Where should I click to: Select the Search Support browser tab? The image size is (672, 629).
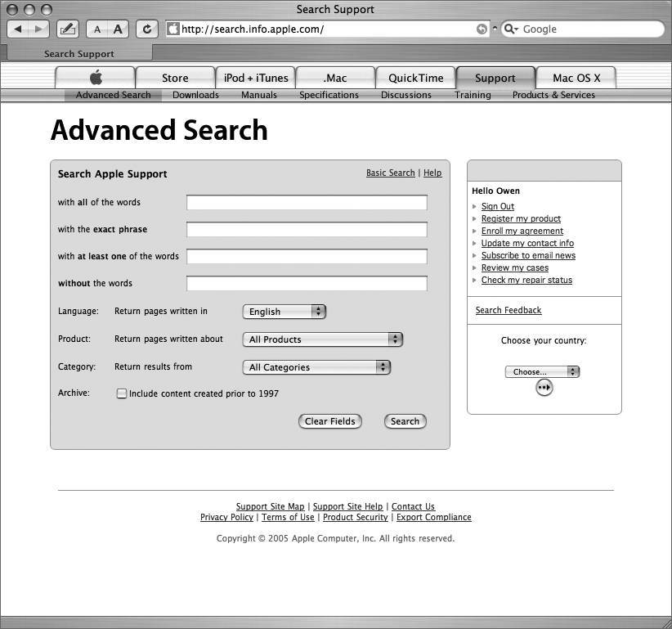(79, 54)
